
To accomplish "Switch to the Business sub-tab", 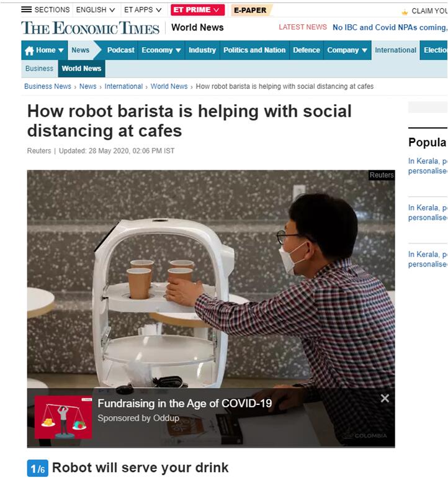I will pyautogui.click(x=39, y=68).
